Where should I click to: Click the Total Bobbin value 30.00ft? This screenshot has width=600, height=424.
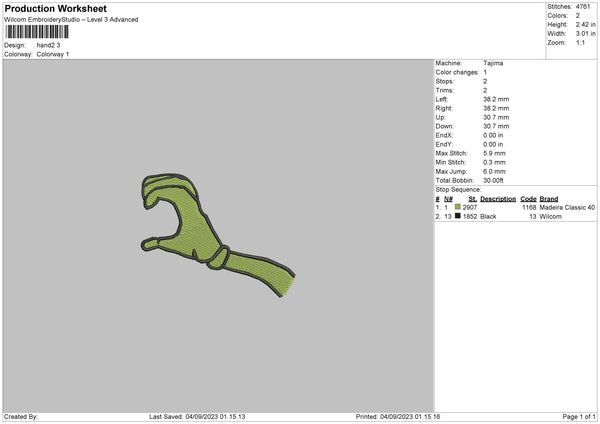493,180
